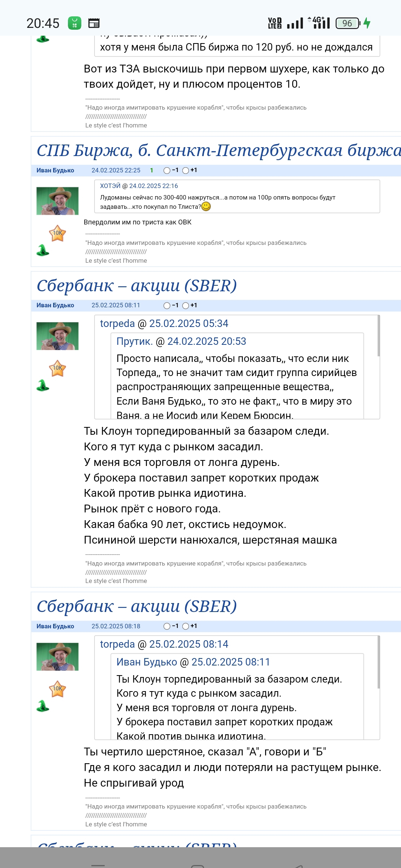Open Иван Будько profile on 22:25 post
The image size is (401, 868).
click(x=55, y=170)
